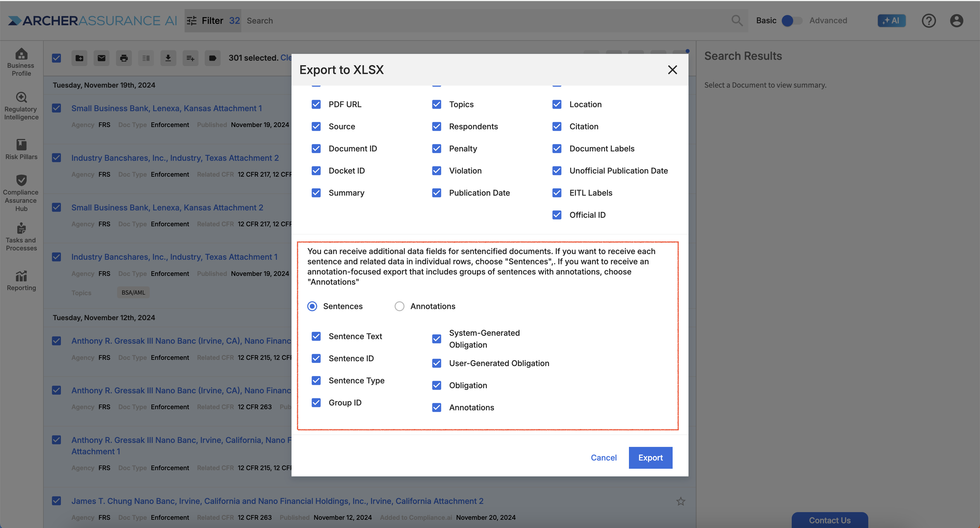980x528 pixels.
Task: Uncheck the PDF URL checkbox
Action: point(316,104)
